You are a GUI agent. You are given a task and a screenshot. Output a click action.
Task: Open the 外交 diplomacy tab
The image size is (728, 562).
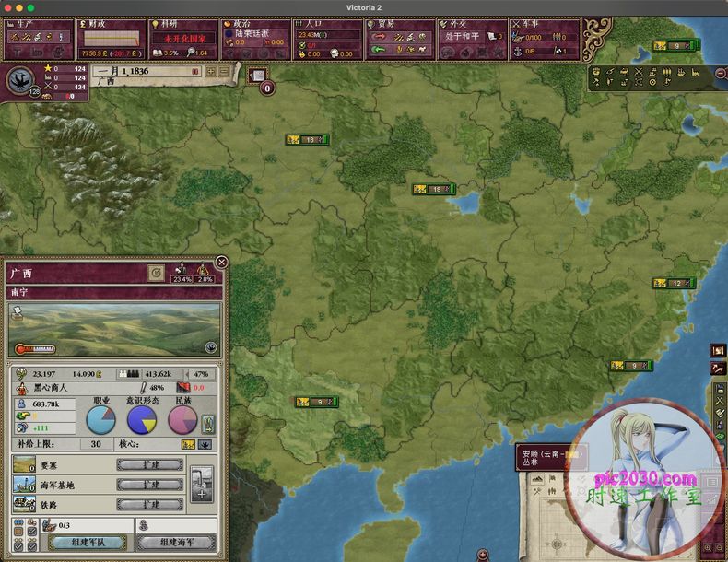472,39
